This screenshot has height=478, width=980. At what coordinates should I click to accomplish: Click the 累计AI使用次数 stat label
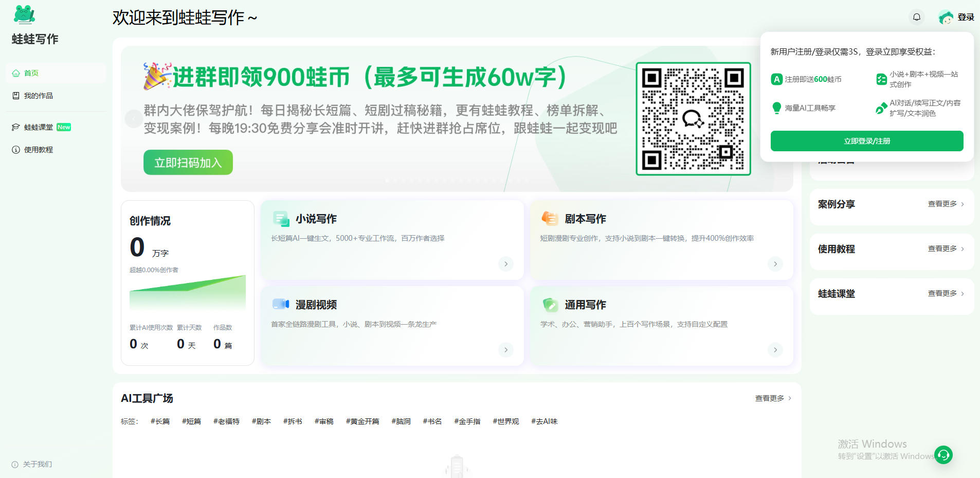(151, 327)
